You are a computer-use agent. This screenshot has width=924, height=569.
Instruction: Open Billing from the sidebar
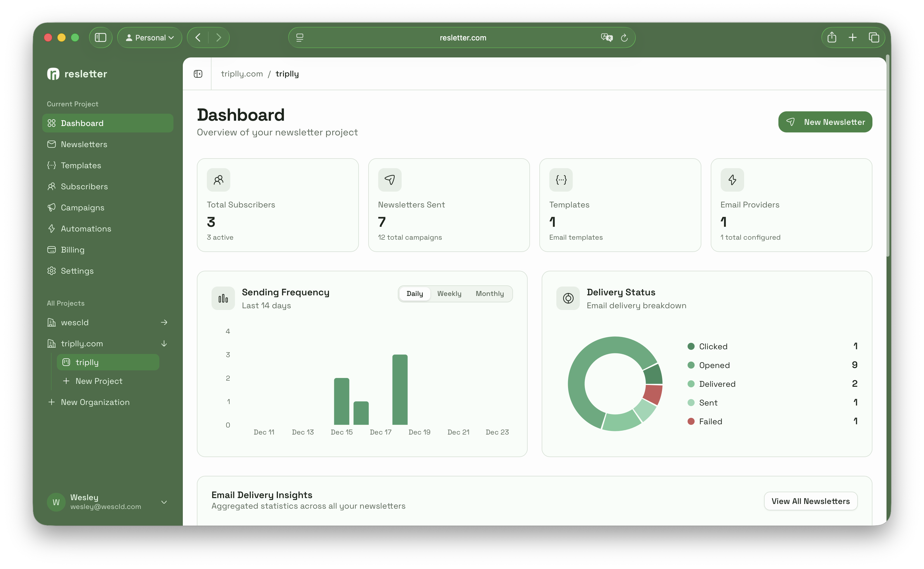point(73,250)
